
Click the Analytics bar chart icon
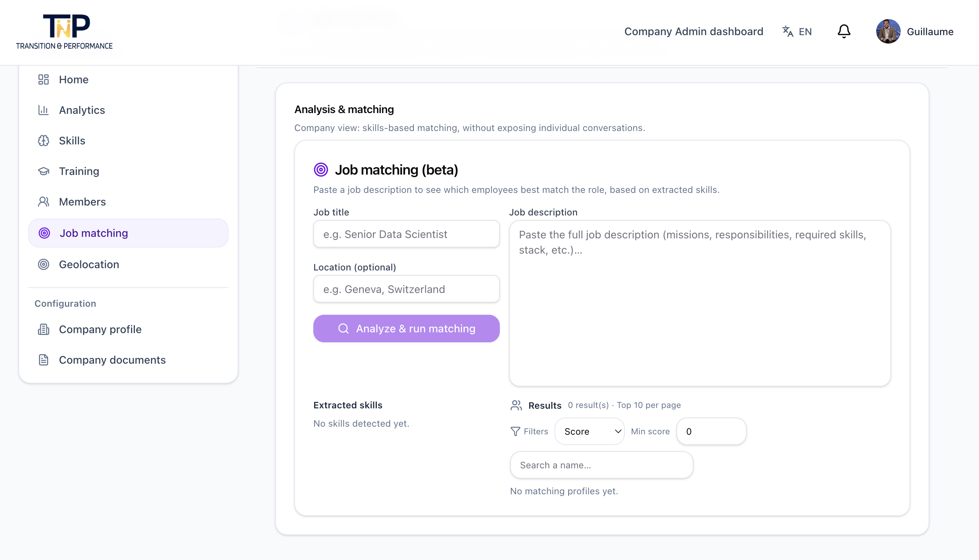(44, 110)
